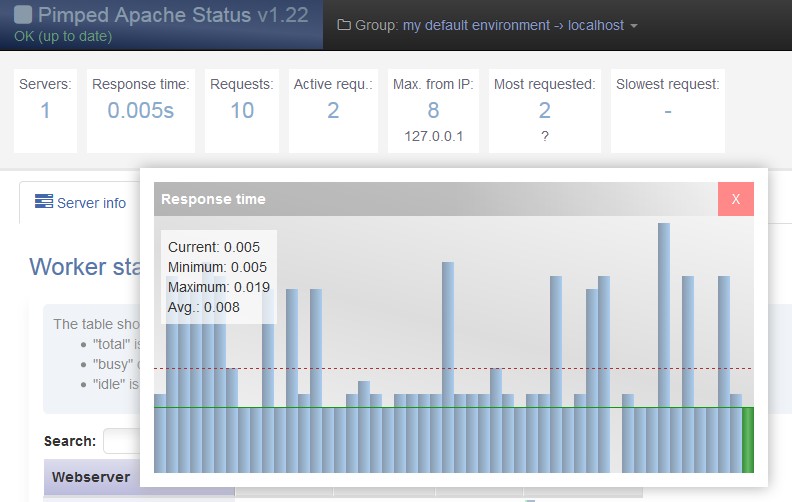Viewport: 792px width, 502px height.
Task: Click the green current bar in chart
Action: coord(748,440)
